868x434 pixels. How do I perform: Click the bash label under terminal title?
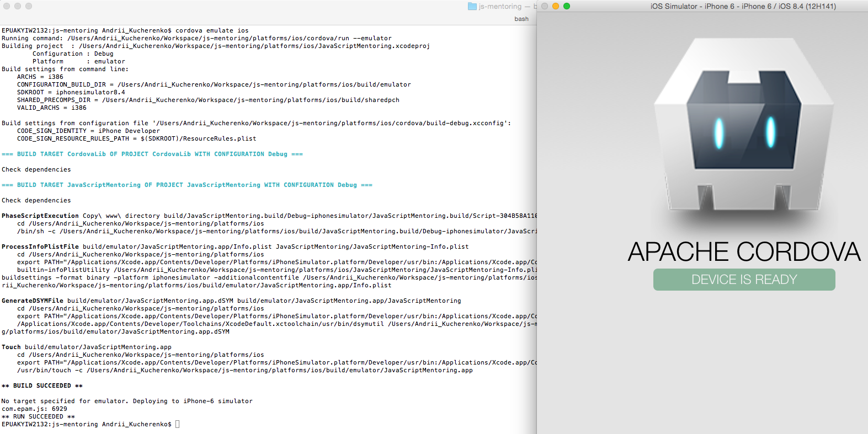point(521,19)
